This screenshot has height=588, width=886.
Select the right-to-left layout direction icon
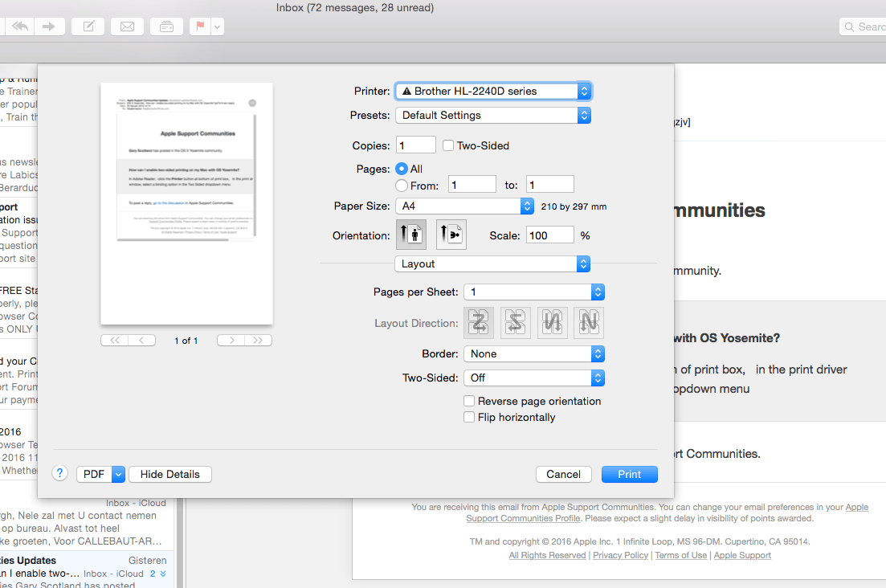pos(515,322)
